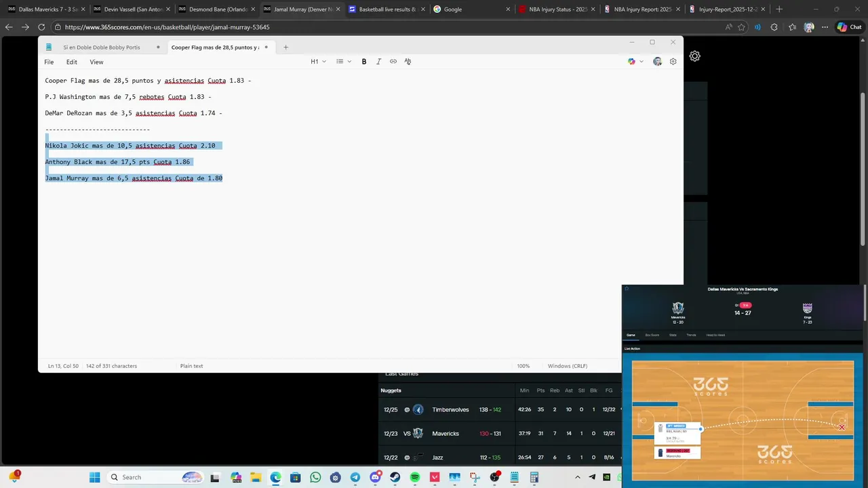Viewport: 868px width, 488px height.
Task: Open the File menu
Action: click(x=49, y=62)
